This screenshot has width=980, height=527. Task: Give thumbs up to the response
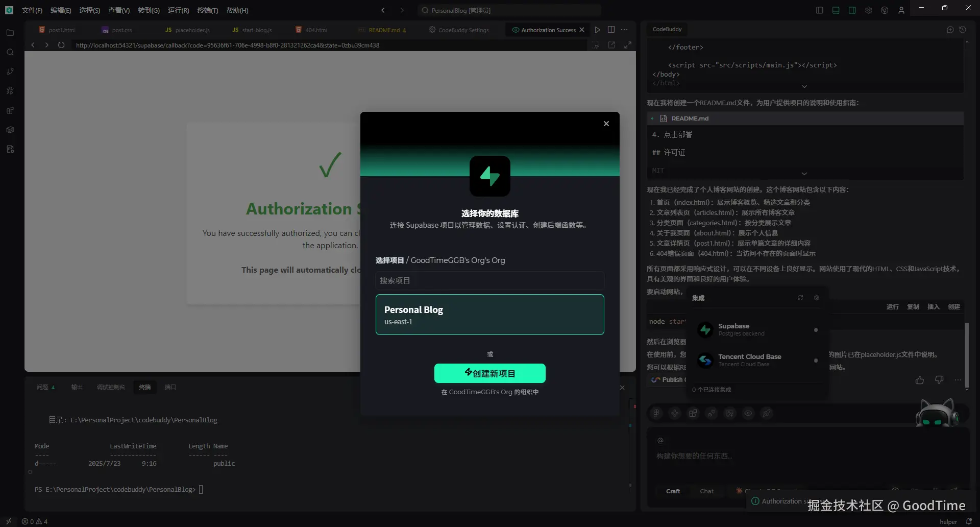(x=920, y=380)
